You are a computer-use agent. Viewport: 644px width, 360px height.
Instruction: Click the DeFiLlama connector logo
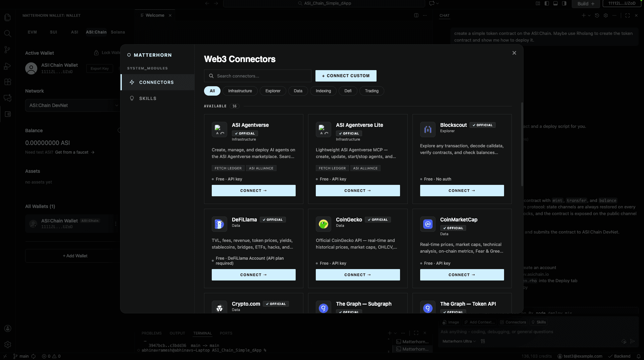click(x=219, y=224)
